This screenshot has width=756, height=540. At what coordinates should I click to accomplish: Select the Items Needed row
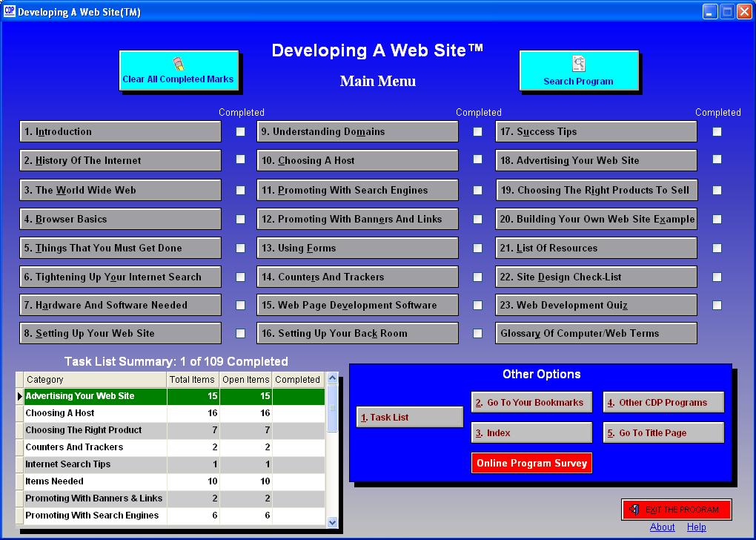174,481
